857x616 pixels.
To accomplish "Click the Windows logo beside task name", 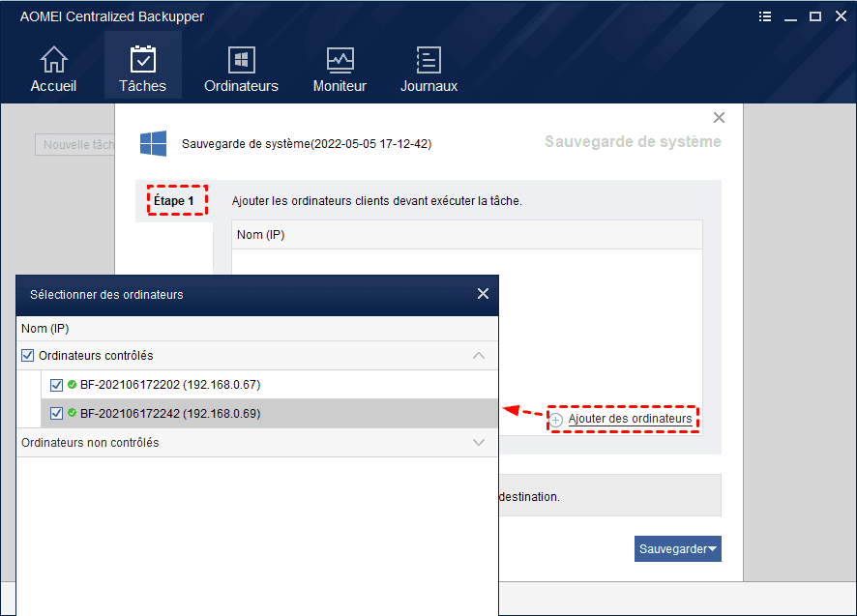I will (154, 144).
